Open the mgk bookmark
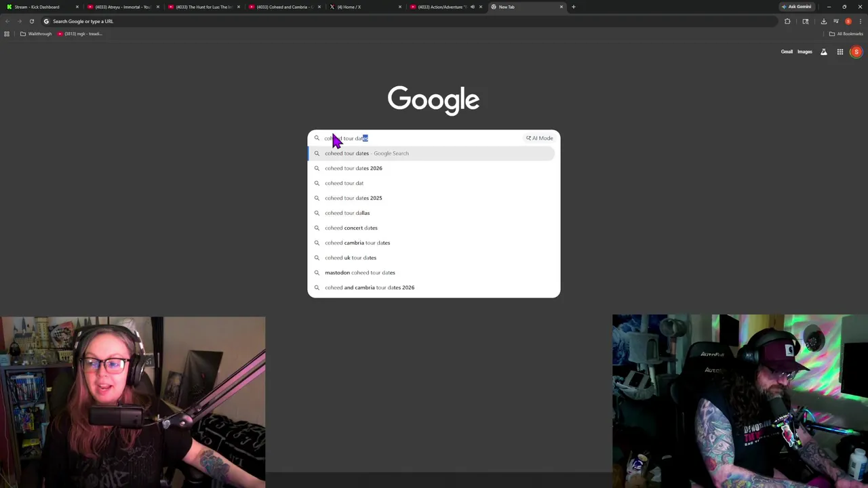868x488 pixels. (x=80, y=34)
